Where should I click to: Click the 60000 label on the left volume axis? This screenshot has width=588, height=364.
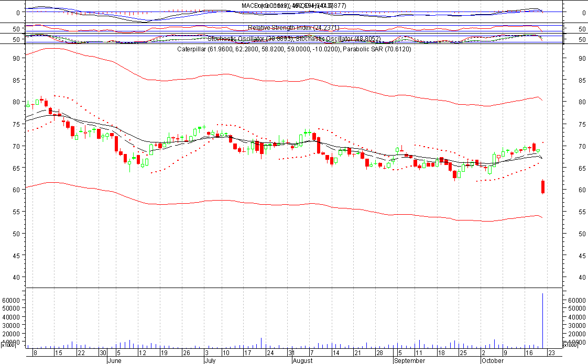(x=11, y=300)
